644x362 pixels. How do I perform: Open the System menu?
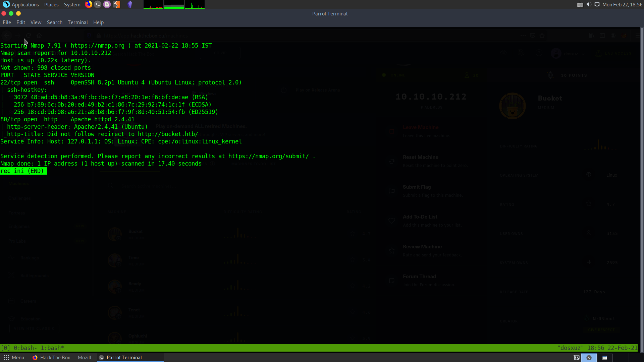click(72, 5)
